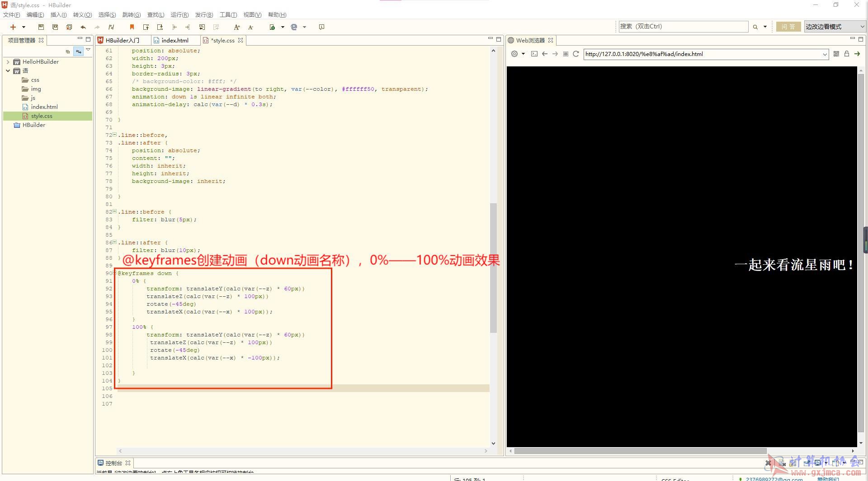Viewport: 868px width, 481px height.
Task: Collapse the 语 project node
Action: click(x=8, y=71)
